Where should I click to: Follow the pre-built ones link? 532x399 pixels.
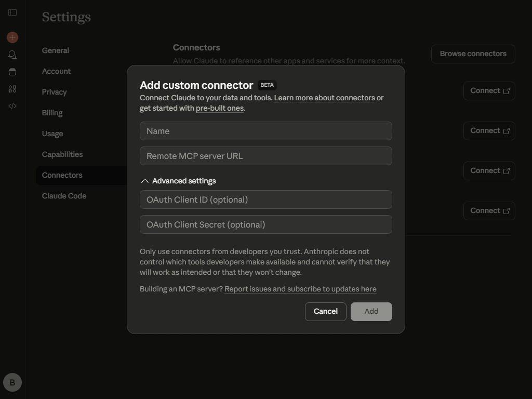(x=219, y=108)
